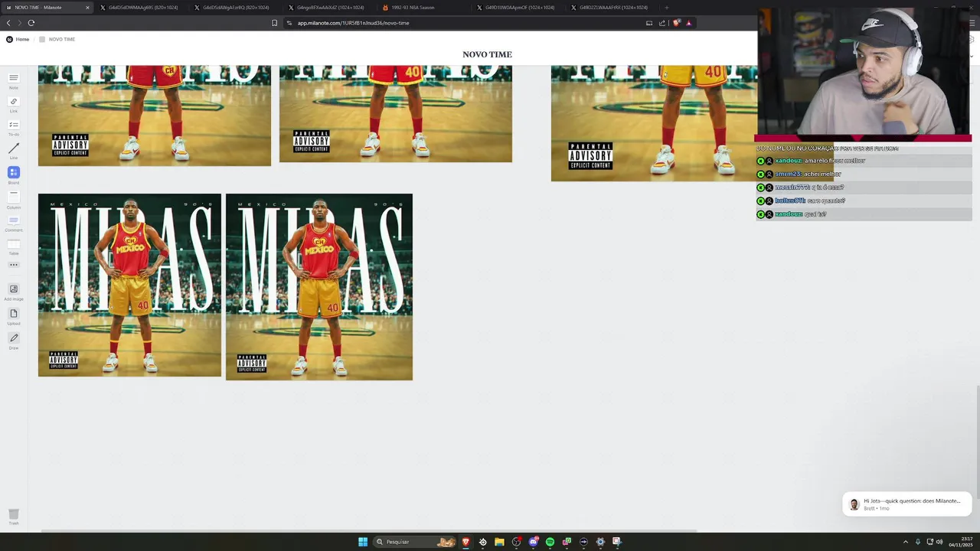This screenshot has height=551, width=980.
Task: Open the share icon in browser toolbar
Action: (x=662, y=23)
